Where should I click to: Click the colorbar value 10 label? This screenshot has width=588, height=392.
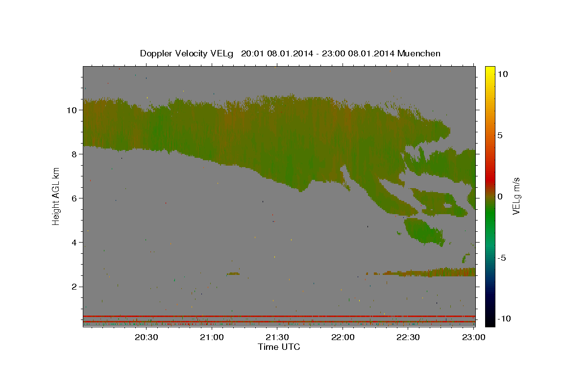coord(503,73)
